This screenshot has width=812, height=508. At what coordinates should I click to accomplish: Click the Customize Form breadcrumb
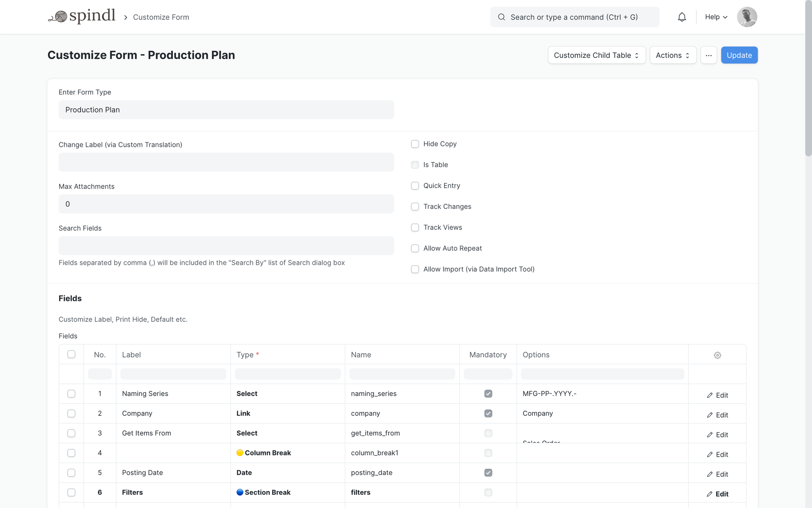click(161, 17)
